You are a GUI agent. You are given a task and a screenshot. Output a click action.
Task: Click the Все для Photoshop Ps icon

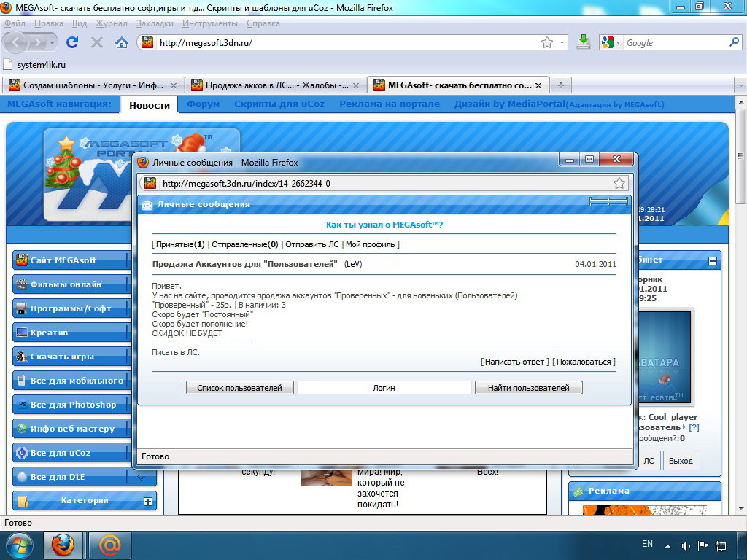point(22,404)
